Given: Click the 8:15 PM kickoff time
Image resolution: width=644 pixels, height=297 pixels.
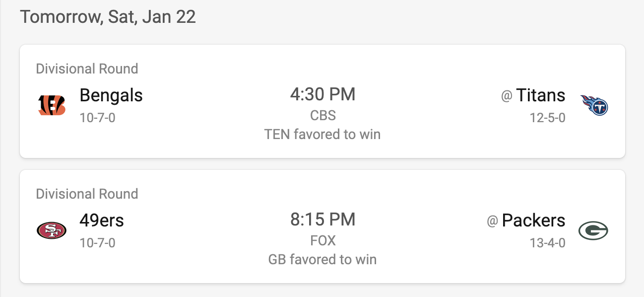Looking at the screenshot, I should [x=322, y=219].
